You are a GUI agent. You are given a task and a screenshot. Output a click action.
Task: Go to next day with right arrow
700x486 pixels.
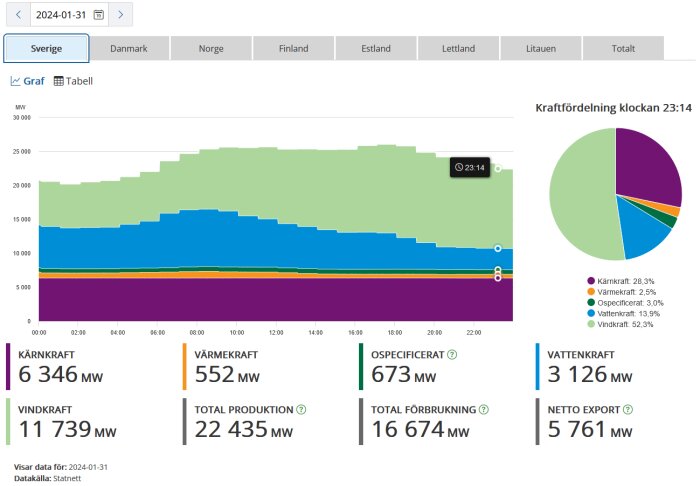[x=121, y=15]
